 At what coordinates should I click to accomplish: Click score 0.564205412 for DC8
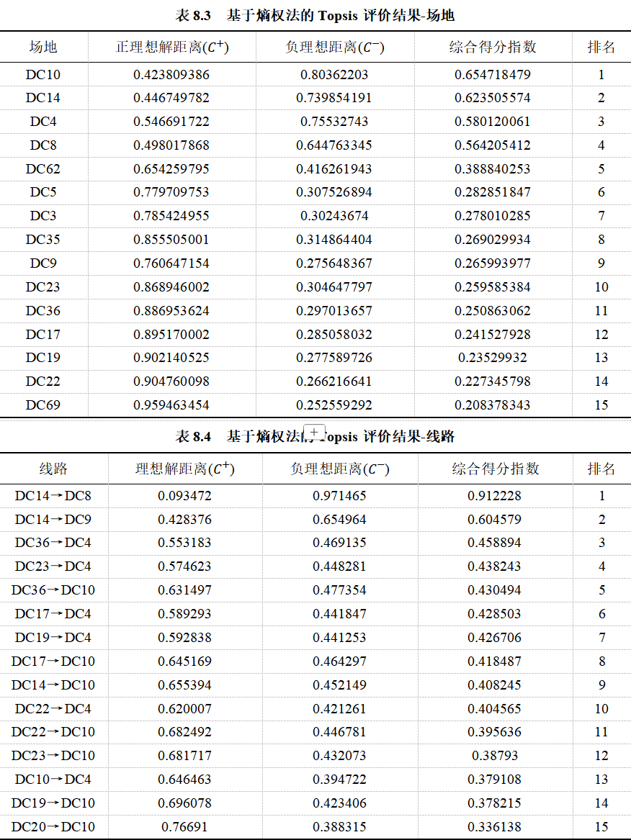click(x=493, y=145)
